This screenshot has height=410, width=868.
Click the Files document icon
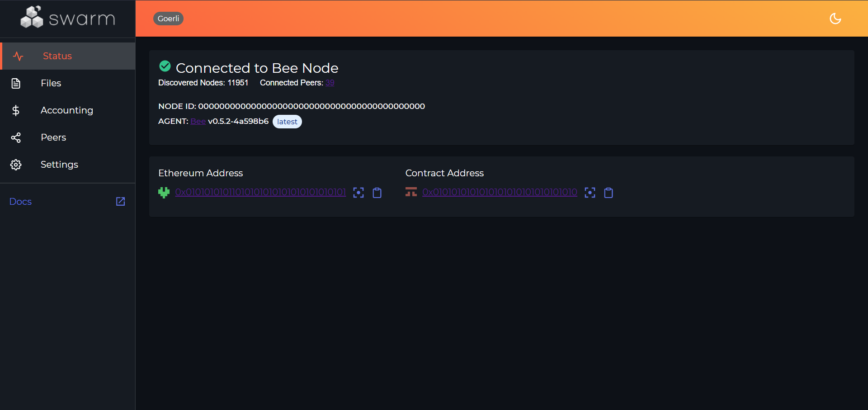(16, 83)
